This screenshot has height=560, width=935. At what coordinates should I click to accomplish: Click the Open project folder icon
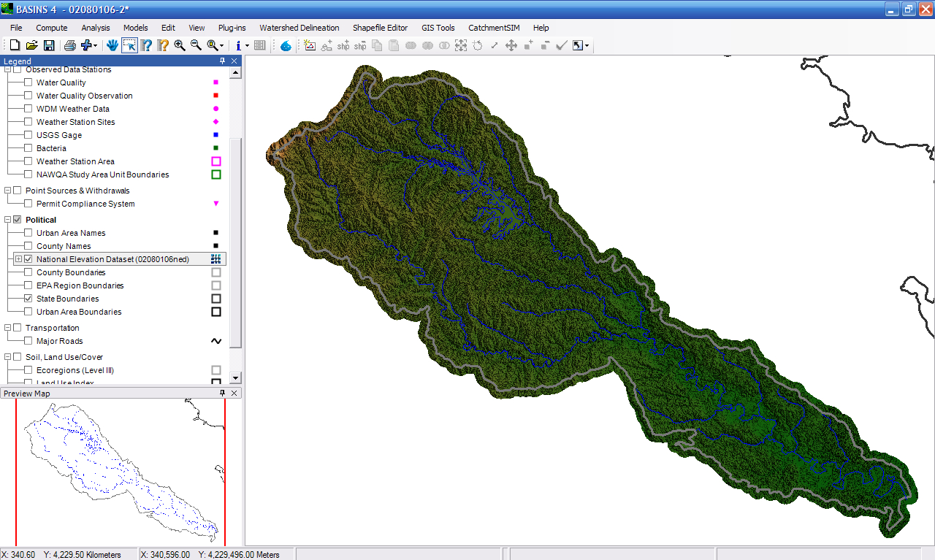point(31,45)
